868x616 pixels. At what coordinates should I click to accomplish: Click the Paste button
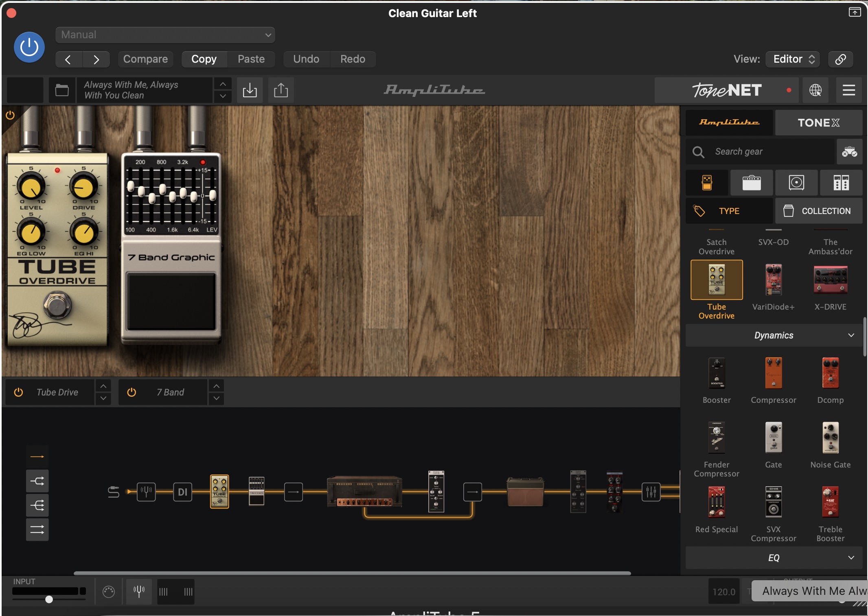click(x=251, y=59)
